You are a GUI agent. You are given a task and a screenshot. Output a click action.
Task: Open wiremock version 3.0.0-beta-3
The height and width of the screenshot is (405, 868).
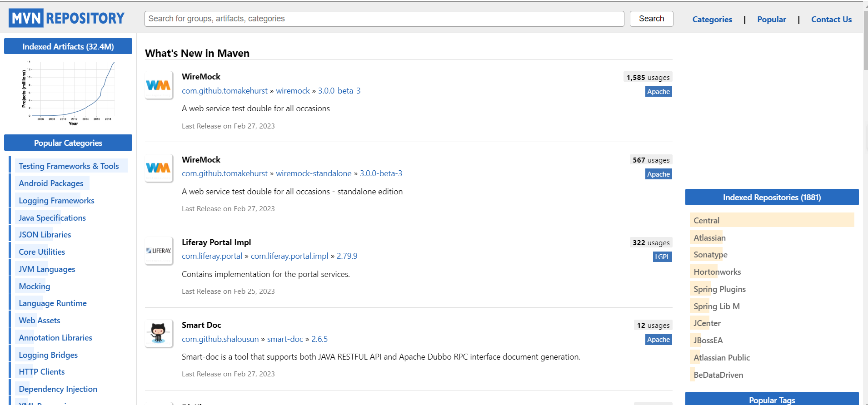(x=339, y=91)
